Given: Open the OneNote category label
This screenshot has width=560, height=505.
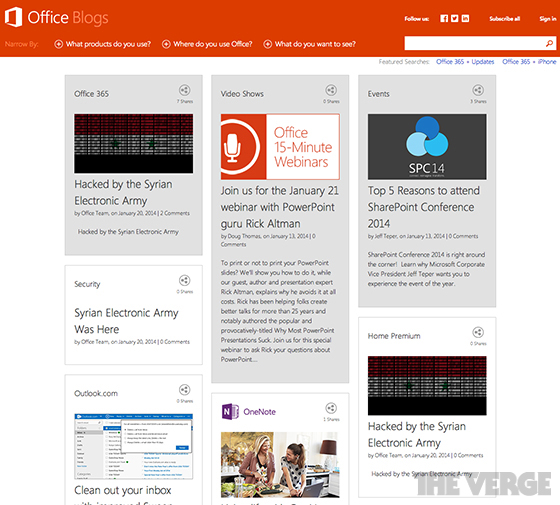Looking at the screenshot, I should point(259,412).
